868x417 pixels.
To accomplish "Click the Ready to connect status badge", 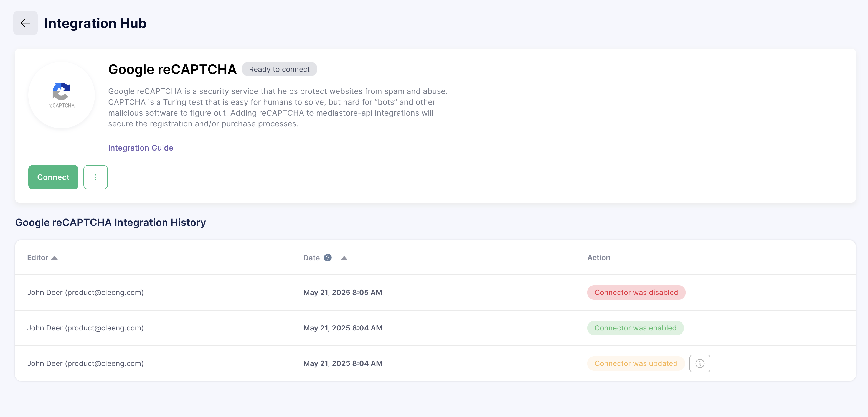I will click(x=279, y=69).
